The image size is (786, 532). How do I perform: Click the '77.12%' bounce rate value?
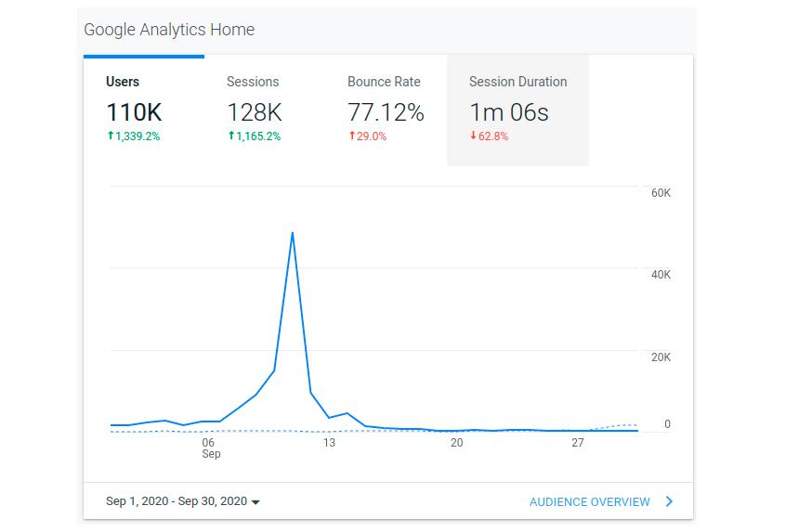(x=386, y=112)
